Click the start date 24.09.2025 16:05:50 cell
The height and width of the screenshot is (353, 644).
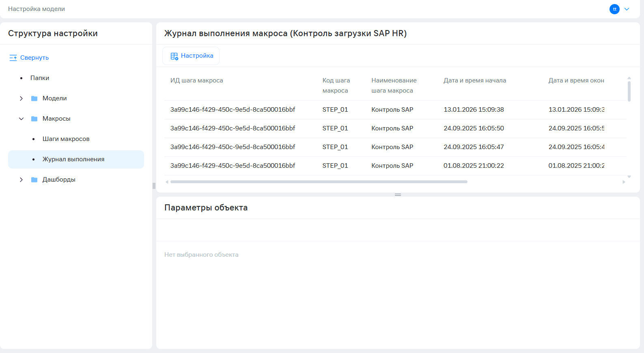474,128
